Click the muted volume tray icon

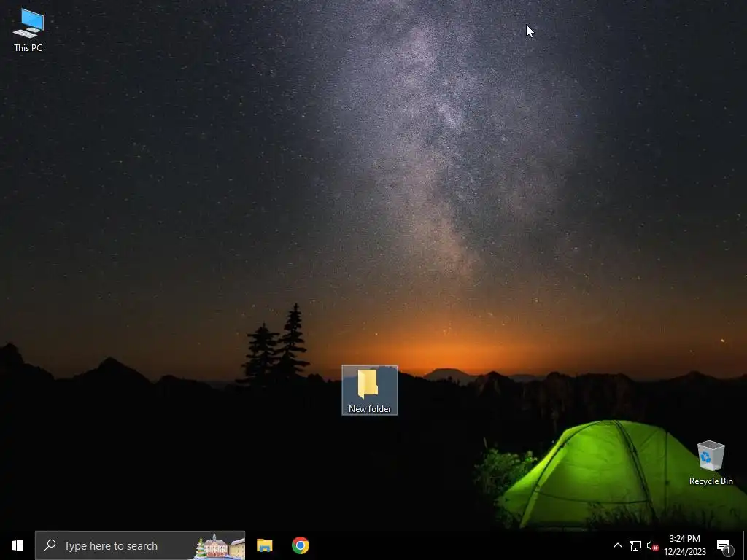point(652,545)
